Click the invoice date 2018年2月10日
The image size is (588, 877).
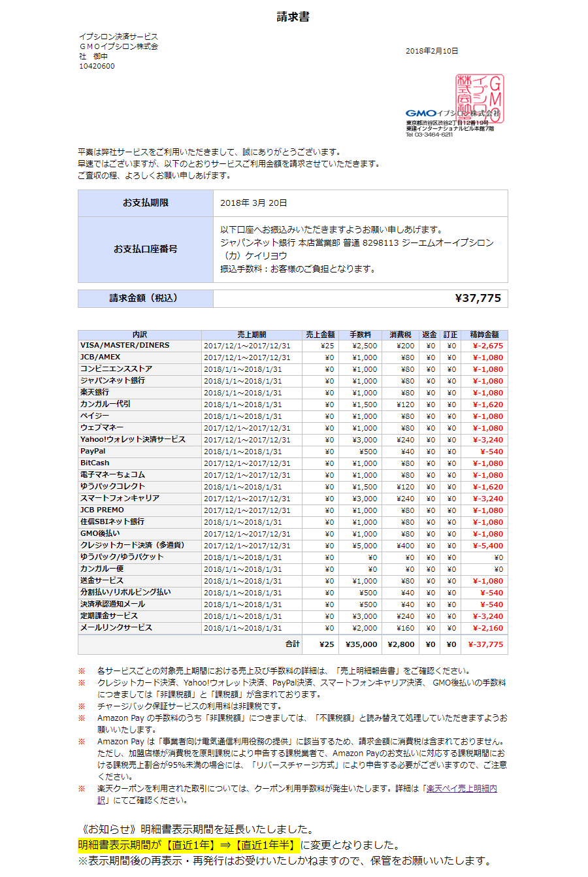432,51
